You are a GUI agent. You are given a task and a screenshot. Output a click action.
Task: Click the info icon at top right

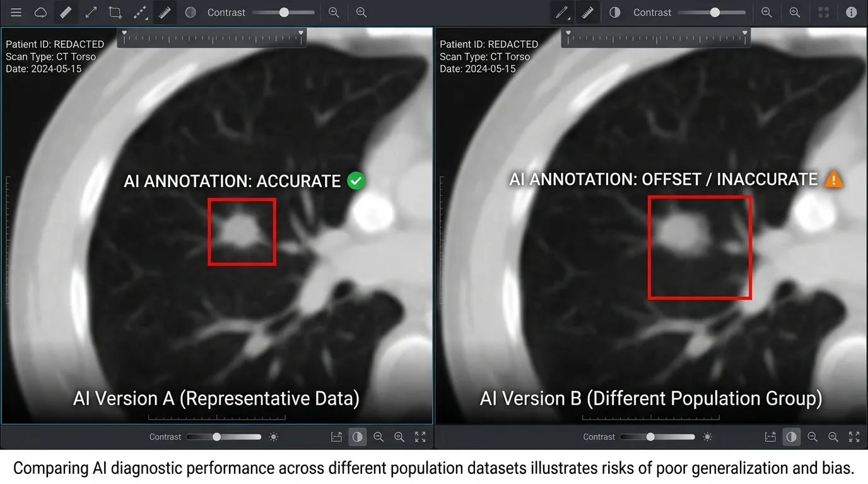click(852, 13)
